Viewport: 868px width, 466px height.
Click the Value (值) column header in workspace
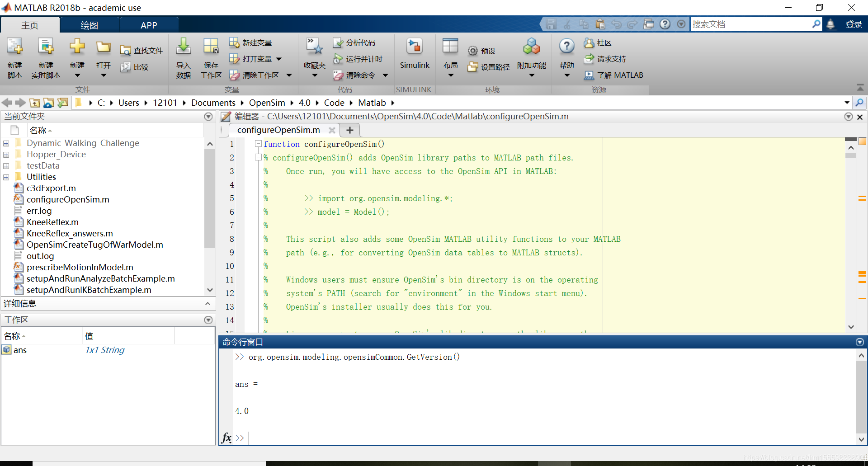pyautogui.click(x=90, y=336)
